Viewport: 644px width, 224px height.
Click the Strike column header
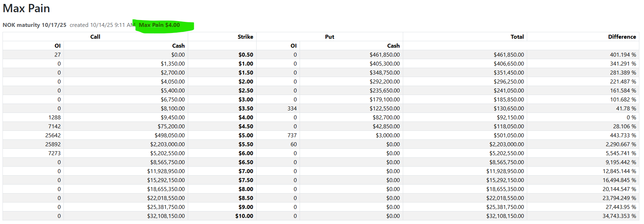pyautogui.click(x=245, y=37)
